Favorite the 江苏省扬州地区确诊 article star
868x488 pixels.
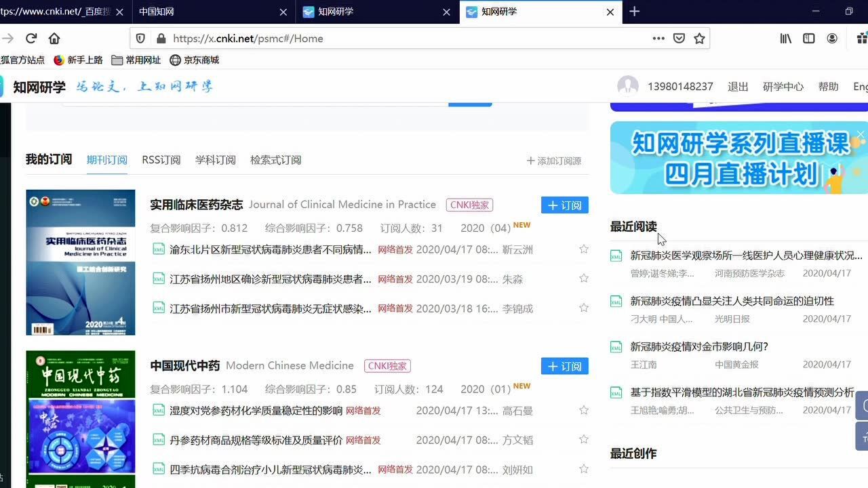coord(584,279)
